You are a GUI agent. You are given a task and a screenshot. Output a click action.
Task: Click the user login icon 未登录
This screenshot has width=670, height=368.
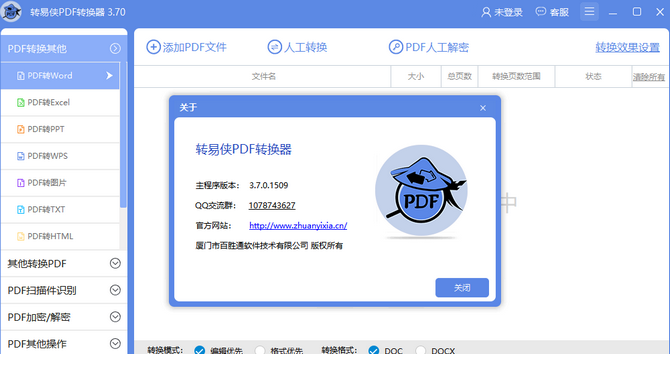tap(486, 12)
